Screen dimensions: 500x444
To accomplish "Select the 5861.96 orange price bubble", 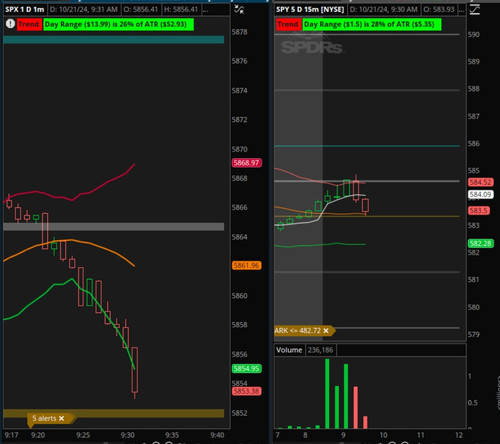I will coord(247,265).
